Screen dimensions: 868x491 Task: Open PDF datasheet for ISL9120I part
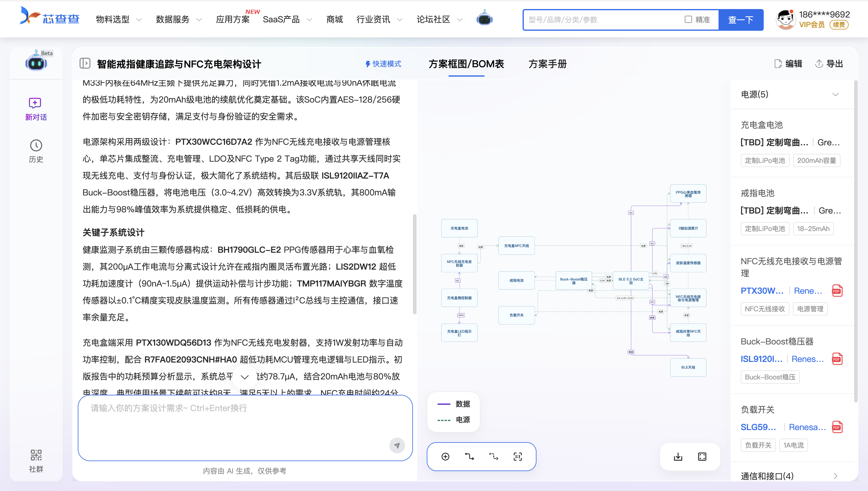point(837,359)
